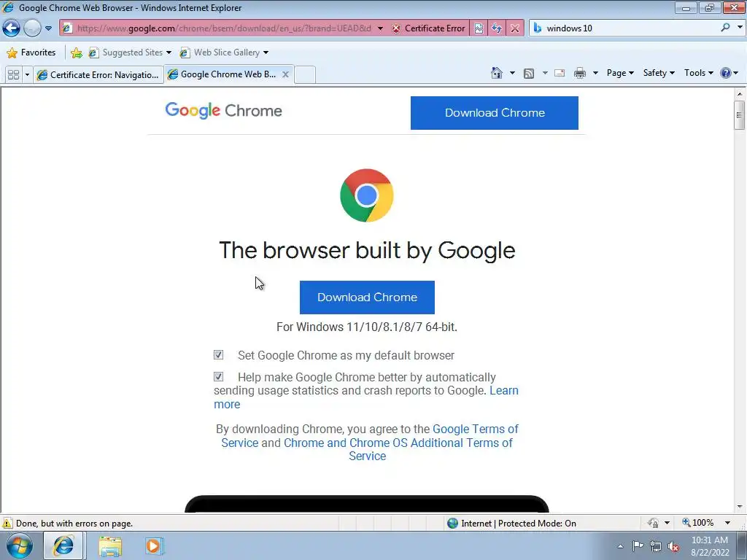Open the Windows Start menu orb
Viewport: 747px width, 560px height.
pyautogui.click(x=20, y=545)
